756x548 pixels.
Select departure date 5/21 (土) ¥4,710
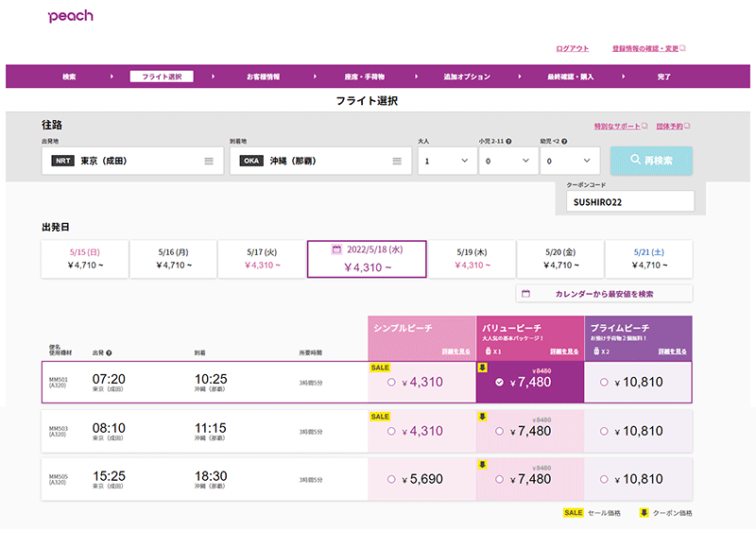pyautogui.click(x=649, y=259)
